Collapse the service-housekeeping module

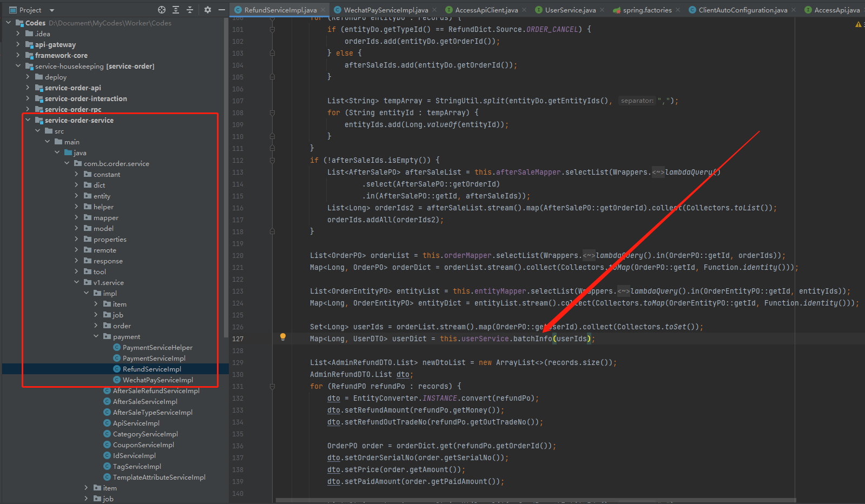tap(18, 66)
